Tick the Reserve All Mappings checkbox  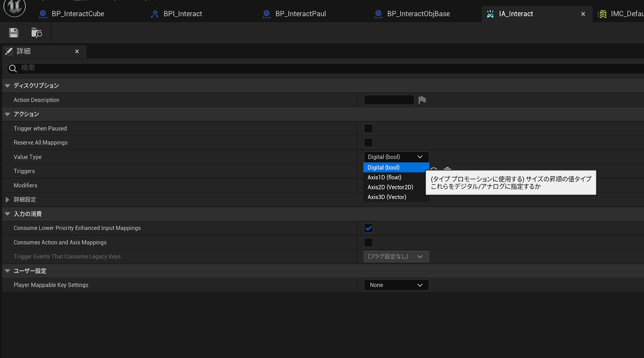(369, 143)
